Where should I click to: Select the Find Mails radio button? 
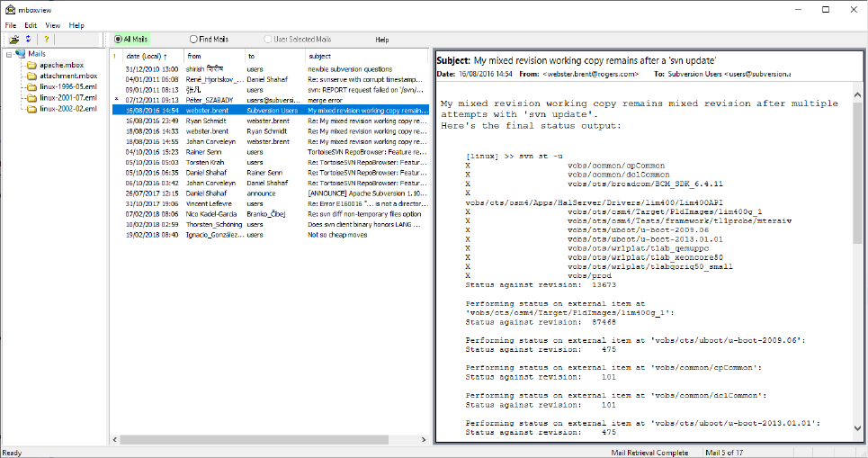[x=210, y=40]
